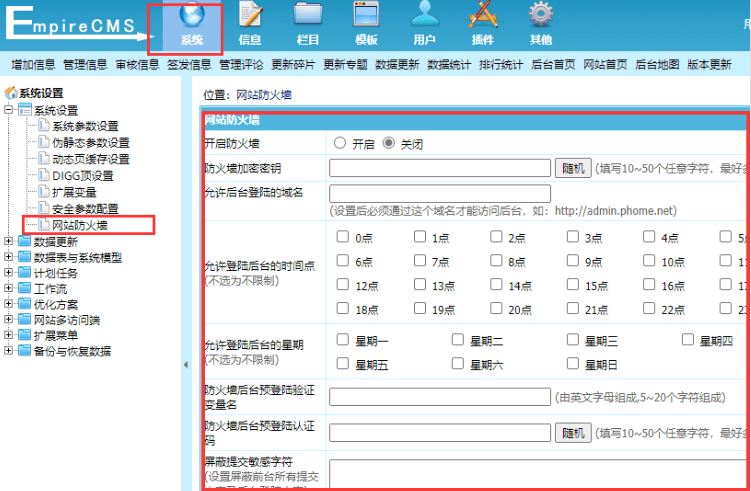Image resolution: width=751 pixels, height=491 pixels.
Task: Check the 星期六 weekday checkbox
Action: click(x=458, y=364)
